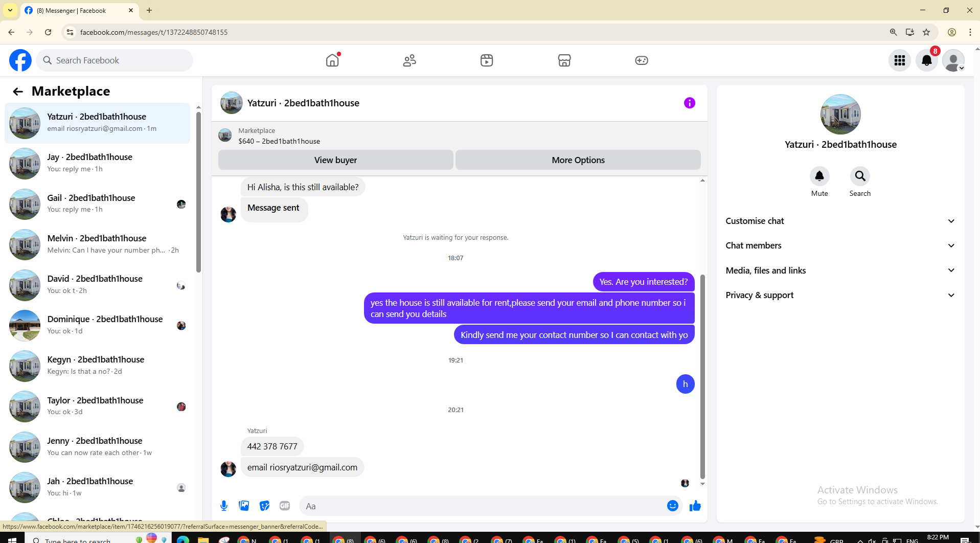Open the Dominique 2bed1bath1house conversation
The image size is (980, 543).
(98, 325)
